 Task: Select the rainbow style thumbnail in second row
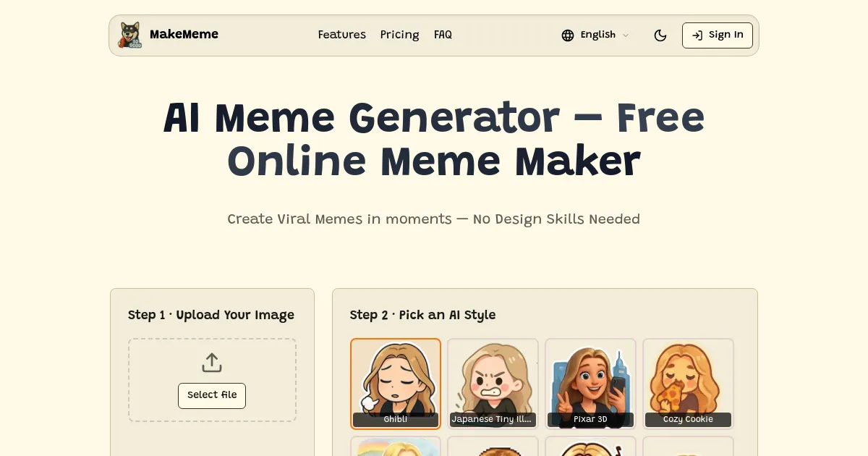396,446
